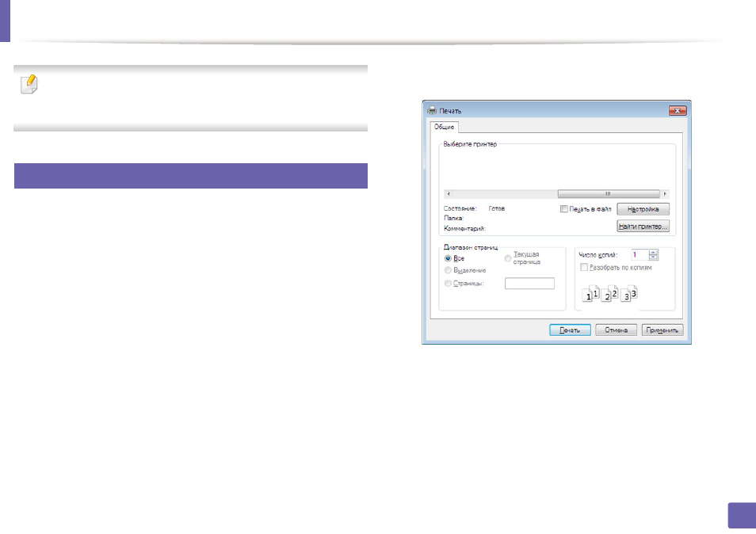Select the Выделение radio button
This screenshot has width=756, height=534.
tap(448, 270)
